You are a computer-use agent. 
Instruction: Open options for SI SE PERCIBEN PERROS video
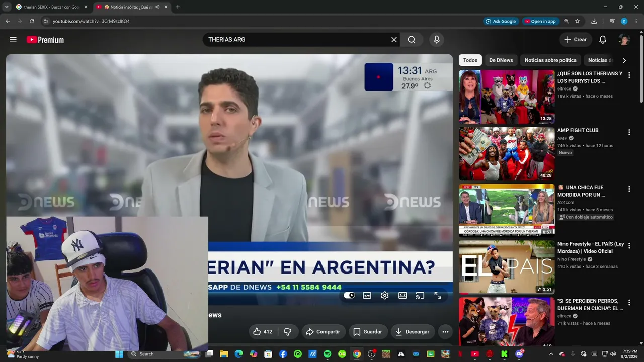(x=629, y=303)
